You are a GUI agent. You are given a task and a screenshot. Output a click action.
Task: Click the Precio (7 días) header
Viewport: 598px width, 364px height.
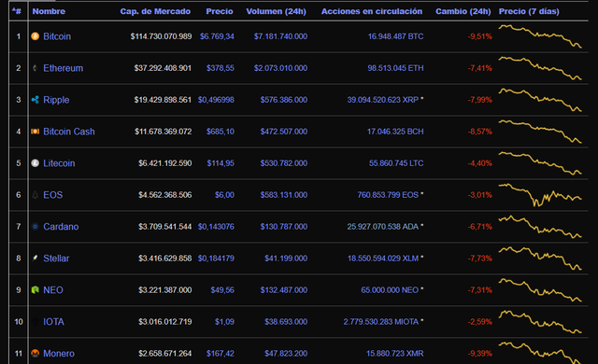pos(529,11)
